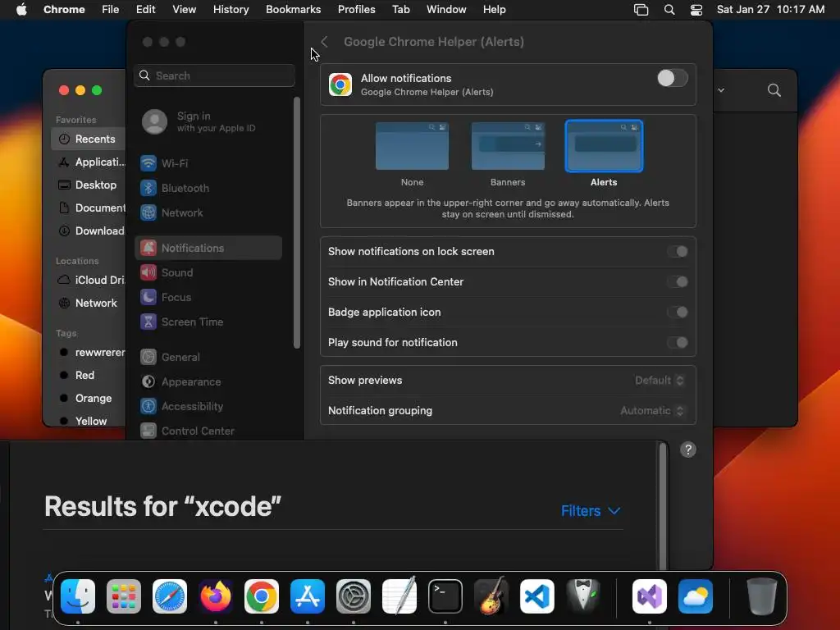
Task: Open App Store from the Dock
Action: 308,596
